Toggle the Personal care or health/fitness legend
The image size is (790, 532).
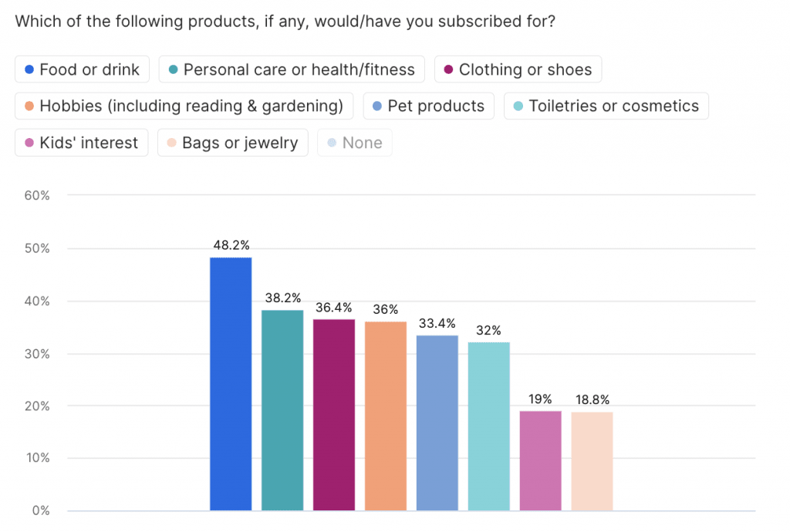pos(292,69)
